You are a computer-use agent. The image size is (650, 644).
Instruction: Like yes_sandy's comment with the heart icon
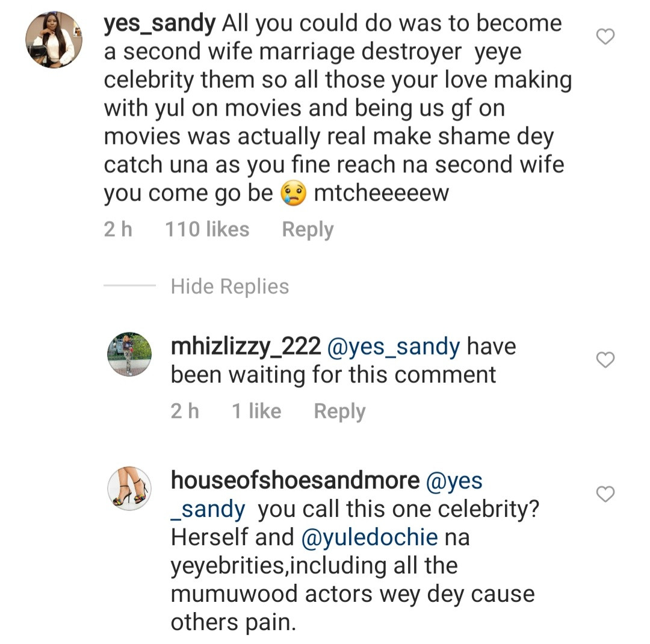(605, 36)
